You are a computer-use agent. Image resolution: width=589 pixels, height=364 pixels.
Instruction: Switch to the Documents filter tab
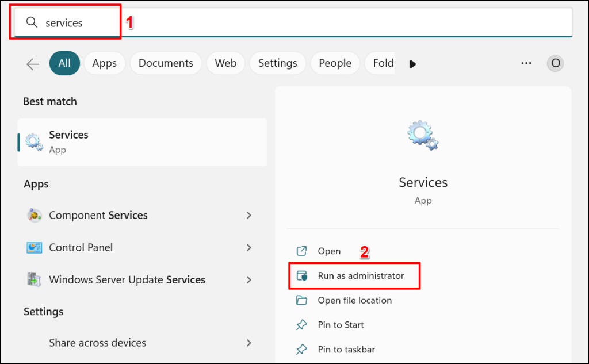click(x=166, y=63)
